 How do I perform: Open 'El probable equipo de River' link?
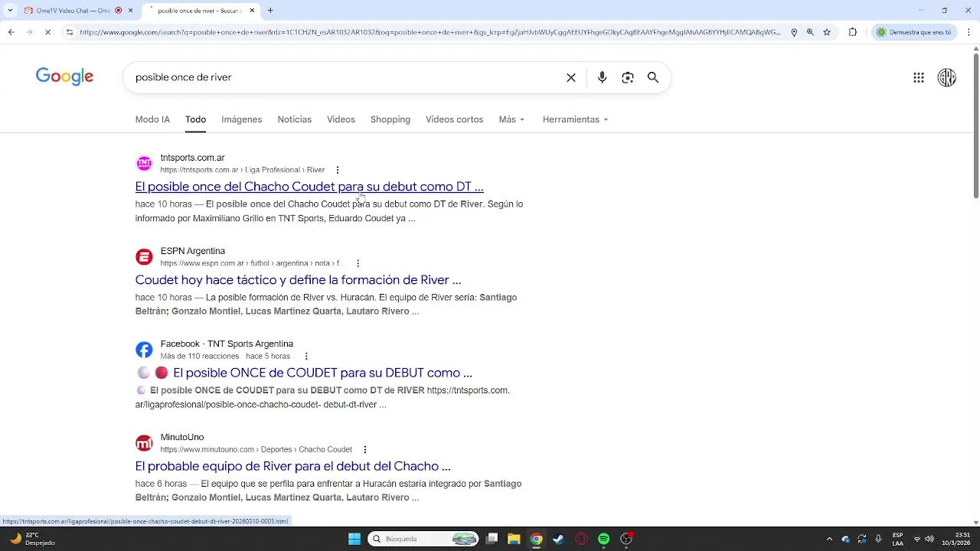292,467
